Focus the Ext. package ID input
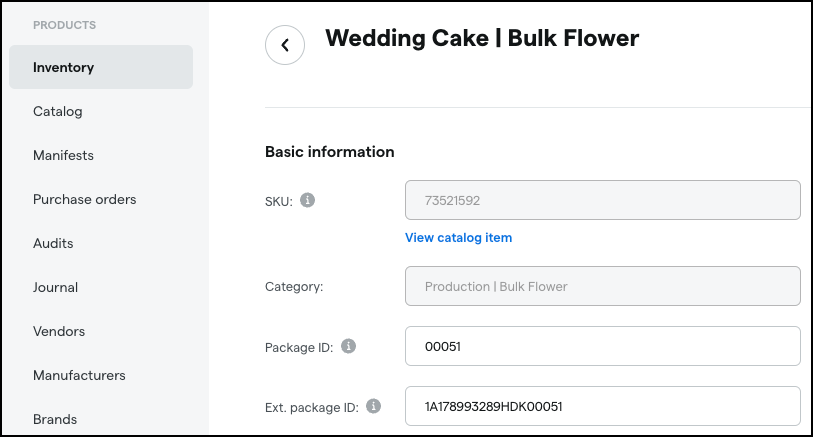813x437 pixels. coord(602,406)
